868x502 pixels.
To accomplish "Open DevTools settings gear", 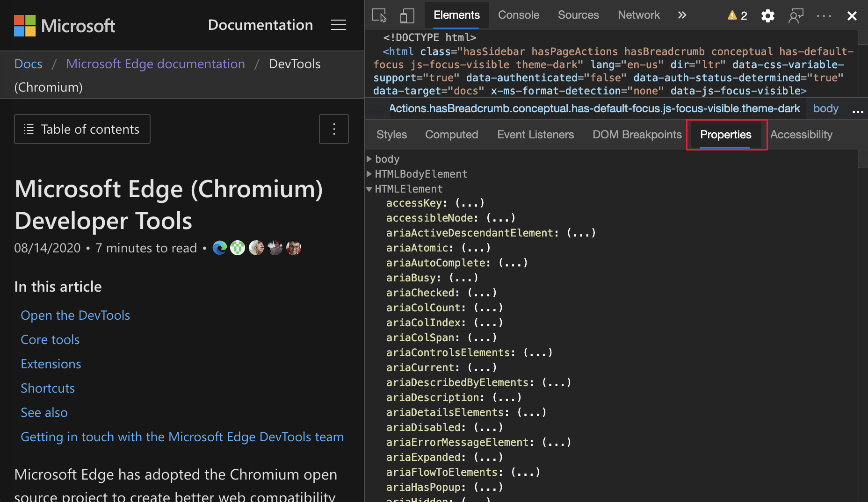I will [767, 15].
